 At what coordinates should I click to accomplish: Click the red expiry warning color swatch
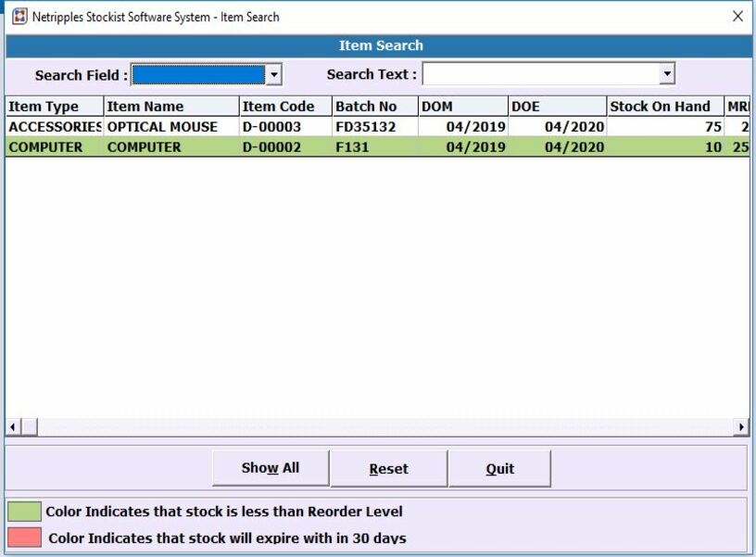click(24, 538)
